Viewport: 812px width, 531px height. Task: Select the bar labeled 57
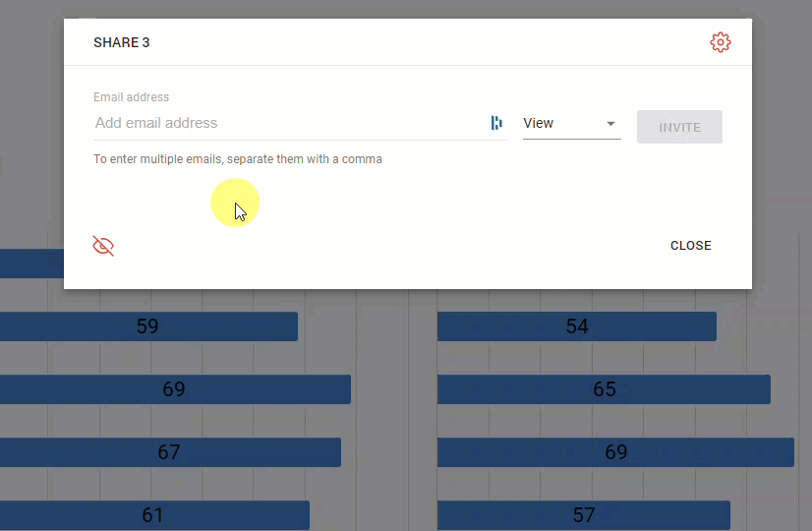[583, 515]
